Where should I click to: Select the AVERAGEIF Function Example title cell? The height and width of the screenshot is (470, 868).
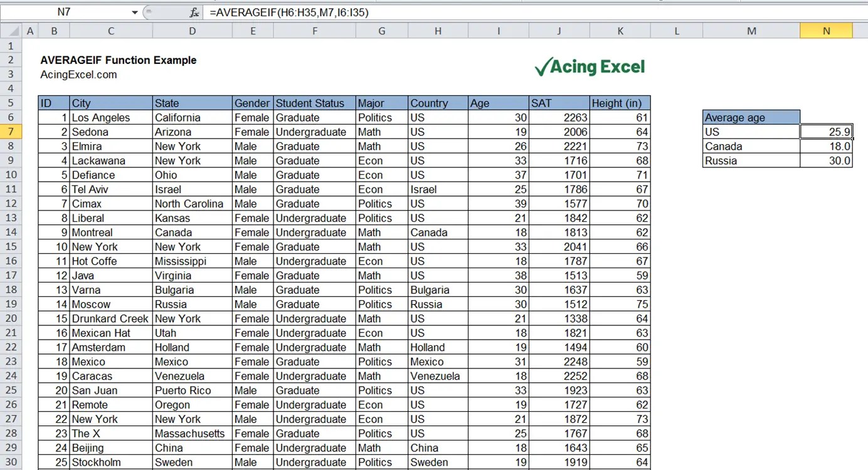click(x=118, y=60)
